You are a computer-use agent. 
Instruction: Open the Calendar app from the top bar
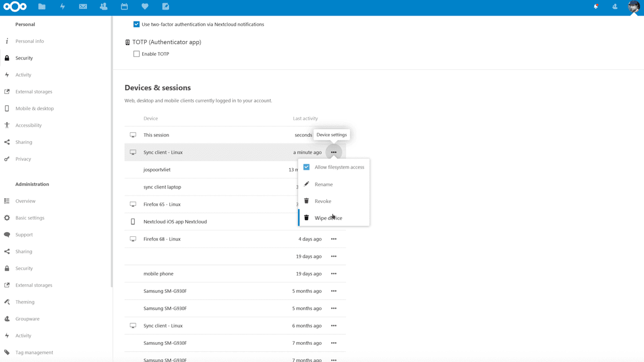click(x=124, y=6)
